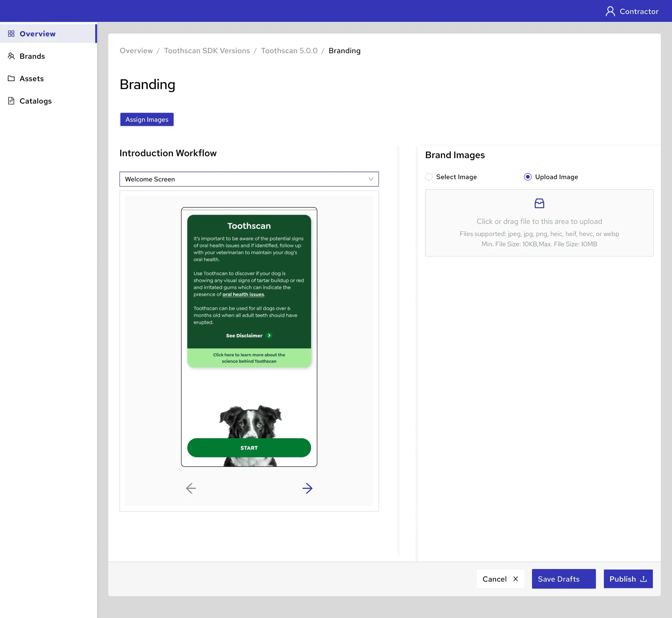Screen dimensions: 672x618
Task: Open Catalogs in the sidebar menu
Action: (48, 101)
